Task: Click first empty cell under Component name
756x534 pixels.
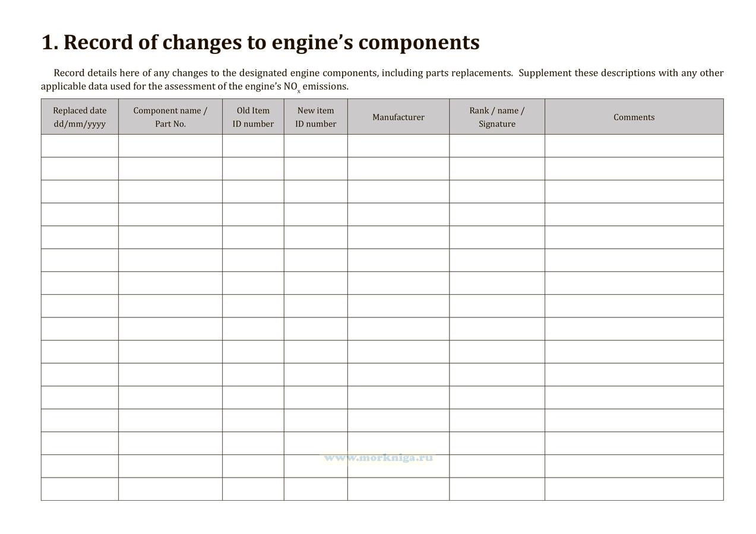Action: (170, 146)
